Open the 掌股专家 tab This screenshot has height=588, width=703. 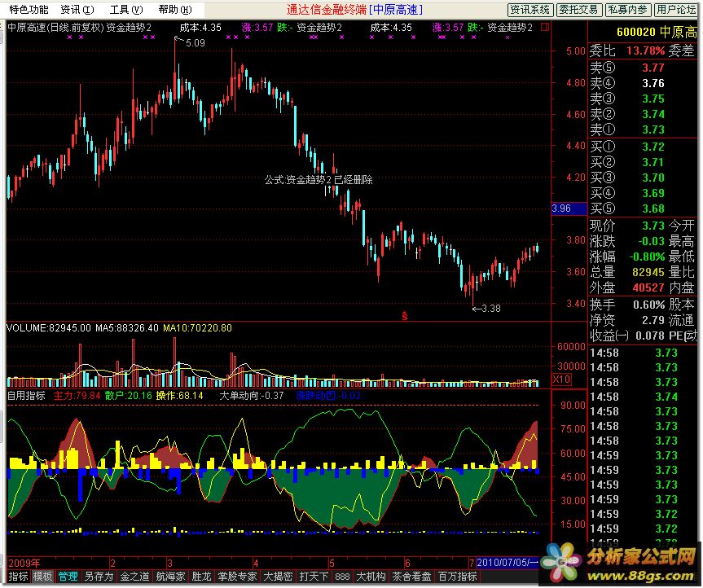(237, 577)
